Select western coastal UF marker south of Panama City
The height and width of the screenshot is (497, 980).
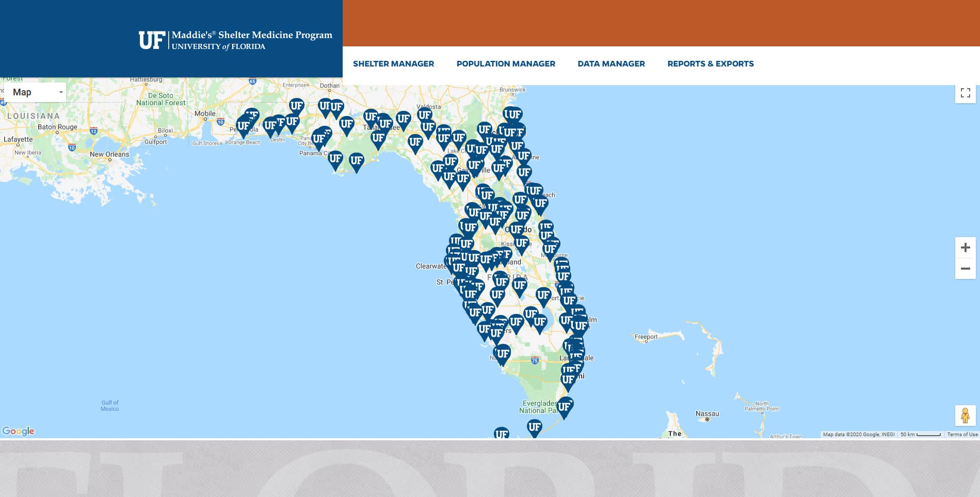click(335, 159)
